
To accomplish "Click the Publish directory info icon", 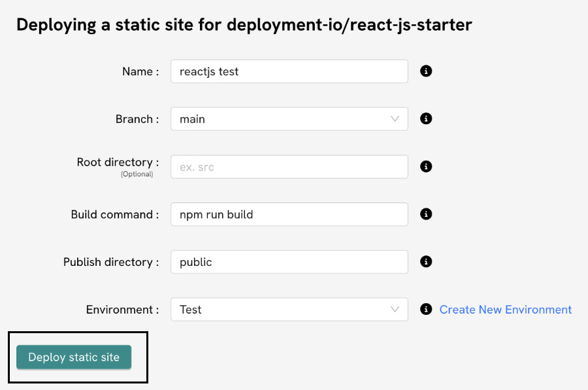I will pyautogui.click(x=426, y=261).
